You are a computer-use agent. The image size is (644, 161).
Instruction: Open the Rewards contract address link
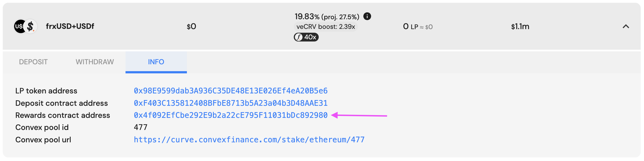point(230,115)
